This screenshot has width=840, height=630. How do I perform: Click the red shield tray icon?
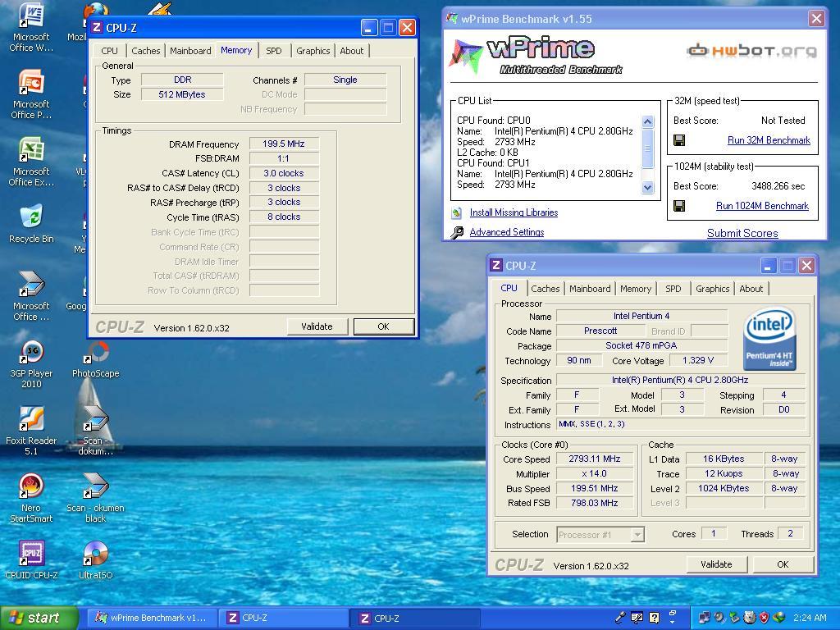pos(765,618)
